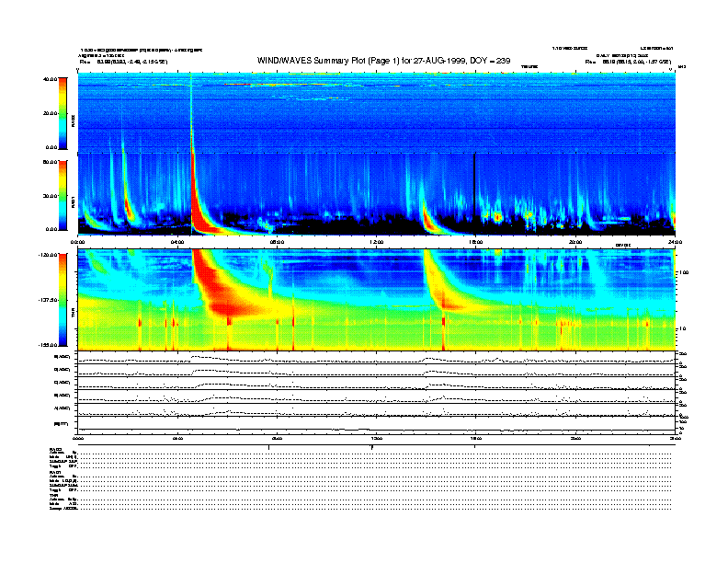The height and width of the screenshot is (563, 728).
Task: Click the 40.00 label on RAD2 scale
Action: pos(50,79)
